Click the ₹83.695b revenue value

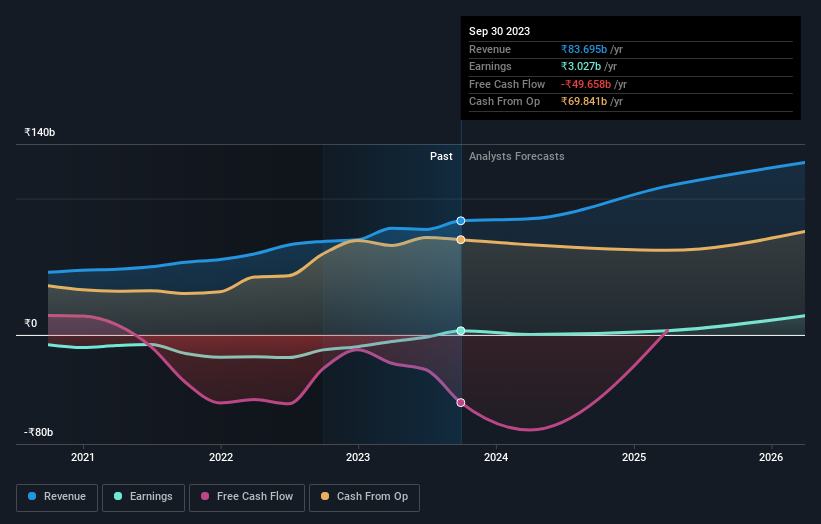click(x=584, y=49)
